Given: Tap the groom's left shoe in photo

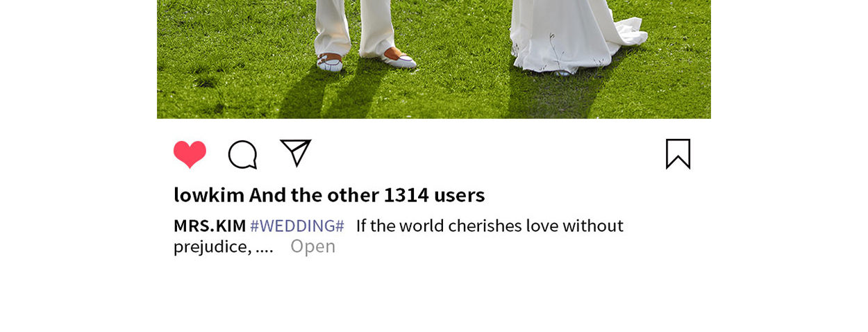Looking at the screenshot, I should [330, 62].
